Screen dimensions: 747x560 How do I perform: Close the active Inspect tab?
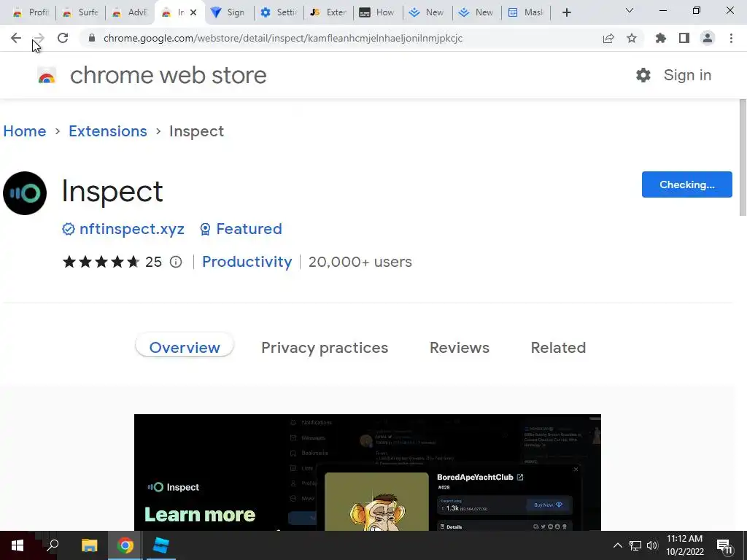[193, 12]
